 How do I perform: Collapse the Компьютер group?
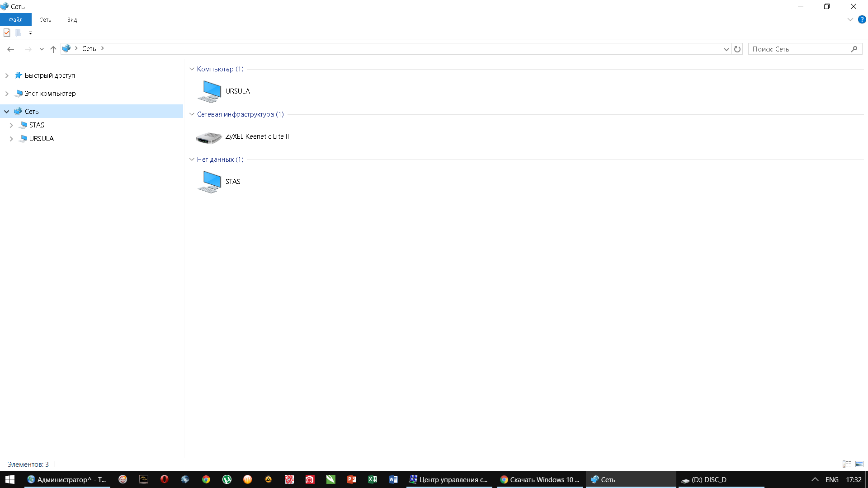tap(192, 69)
